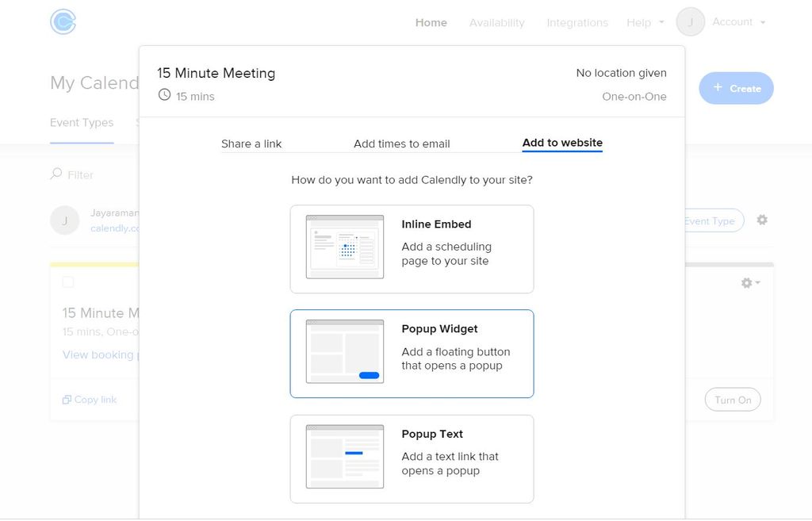
Task: Click the Copy link icon on the event card
Action: click(x=67, y=399)
